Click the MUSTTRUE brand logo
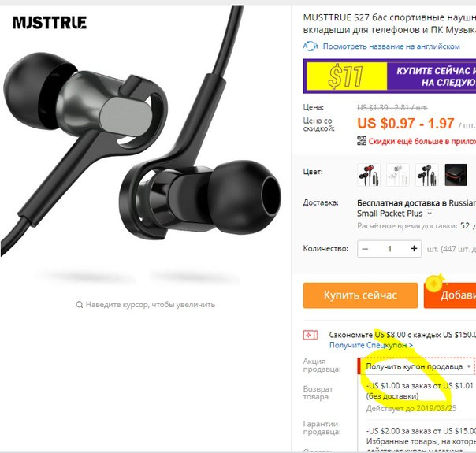 (50, 22)
